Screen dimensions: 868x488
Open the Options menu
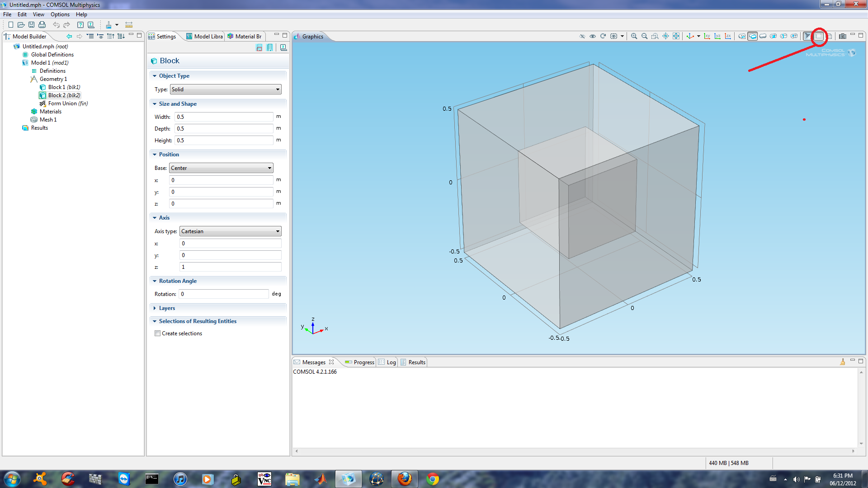60,14
